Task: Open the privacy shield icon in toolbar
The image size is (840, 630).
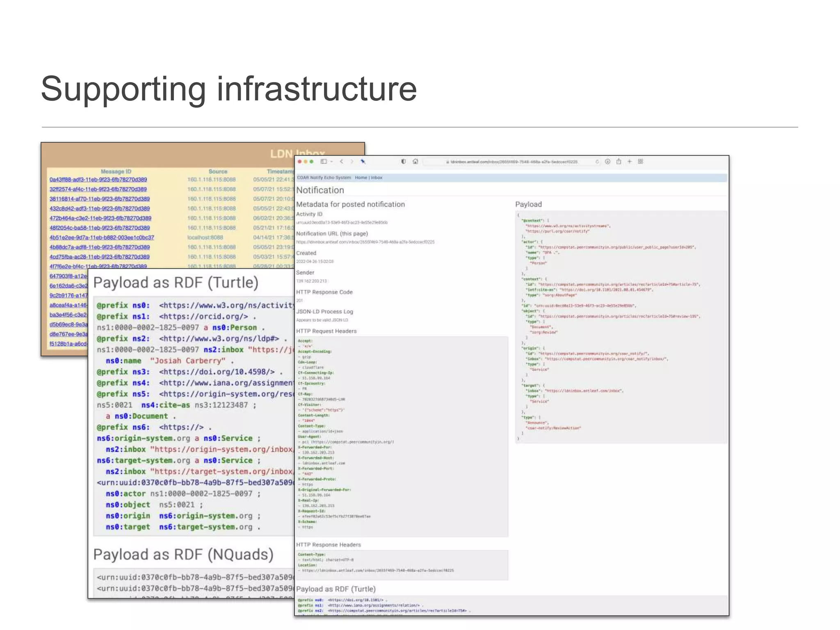Action: click(404, 162)
